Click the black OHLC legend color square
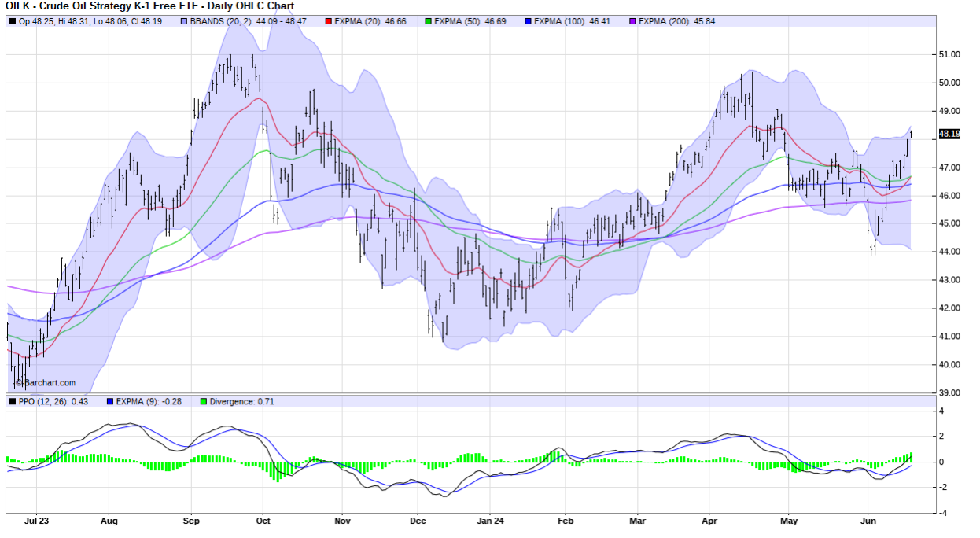Screen dimensions: 980x538 click(x=13, y=20)
